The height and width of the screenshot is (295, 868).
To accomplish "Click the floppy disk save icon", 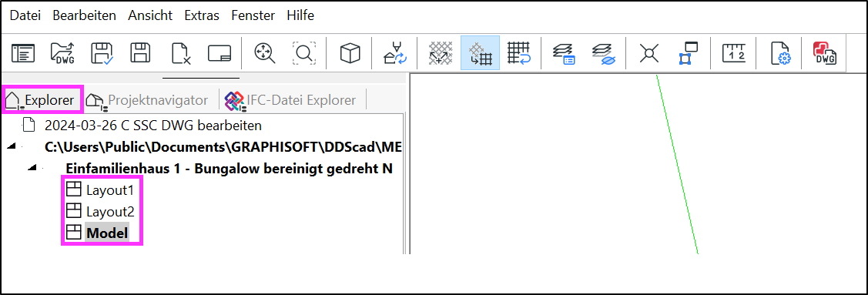I will 141,53.
